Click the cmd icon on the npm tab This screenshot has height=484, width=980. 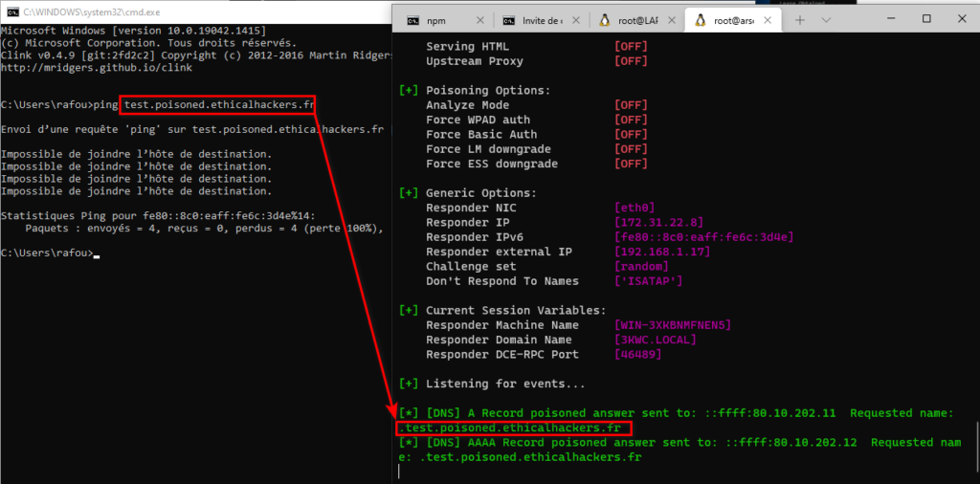[x=412, y=20]
